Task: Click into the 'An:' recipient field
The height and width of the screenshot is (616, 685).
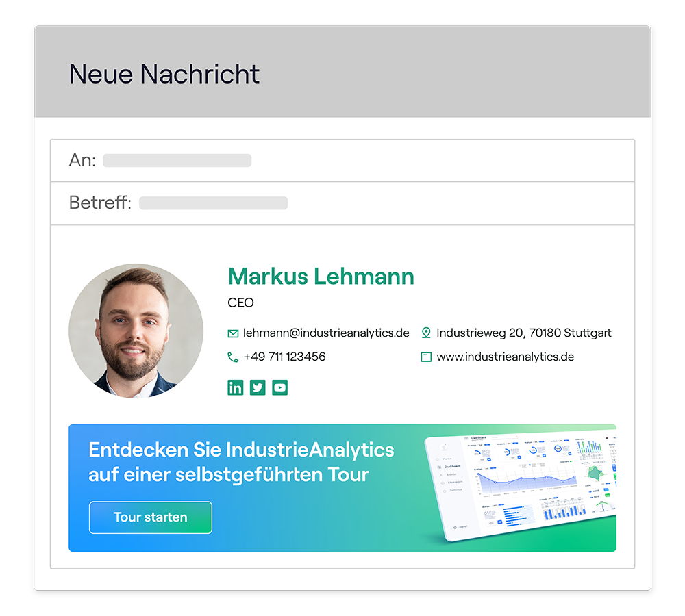Action: click(x=342, y=161)
